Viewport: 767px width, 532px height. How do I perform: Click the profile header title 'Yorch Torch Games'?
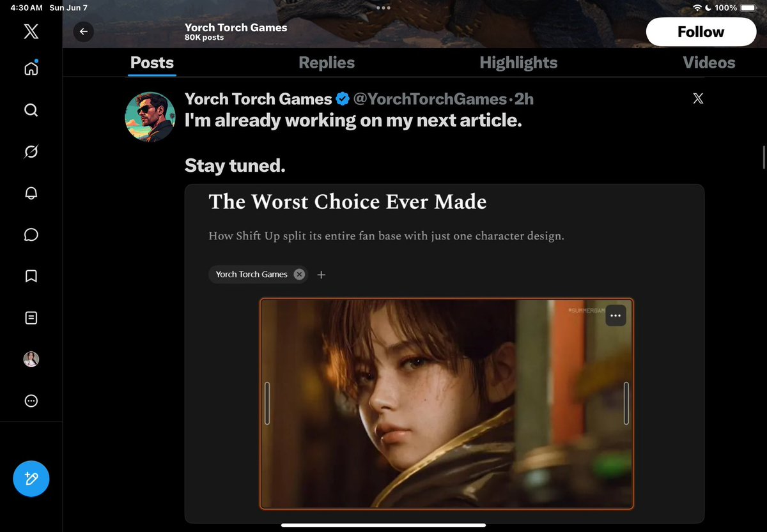(x=236, y=27)
